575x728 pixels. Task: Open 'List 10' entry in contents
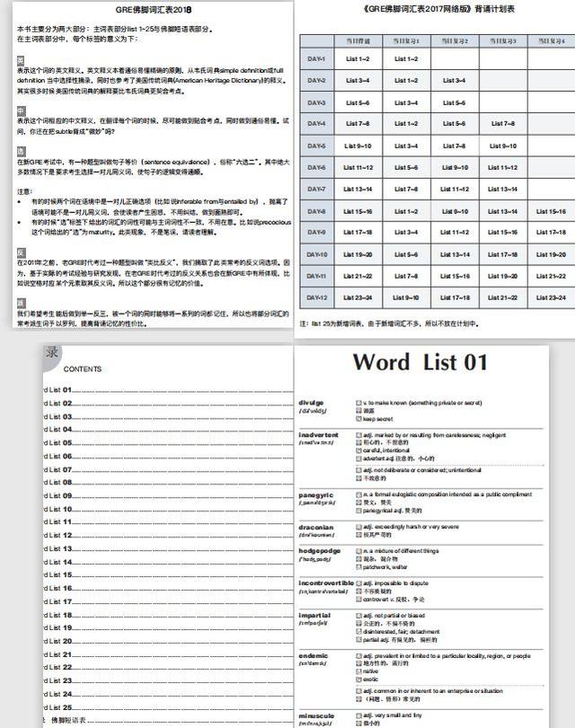[x=168, y=510]
